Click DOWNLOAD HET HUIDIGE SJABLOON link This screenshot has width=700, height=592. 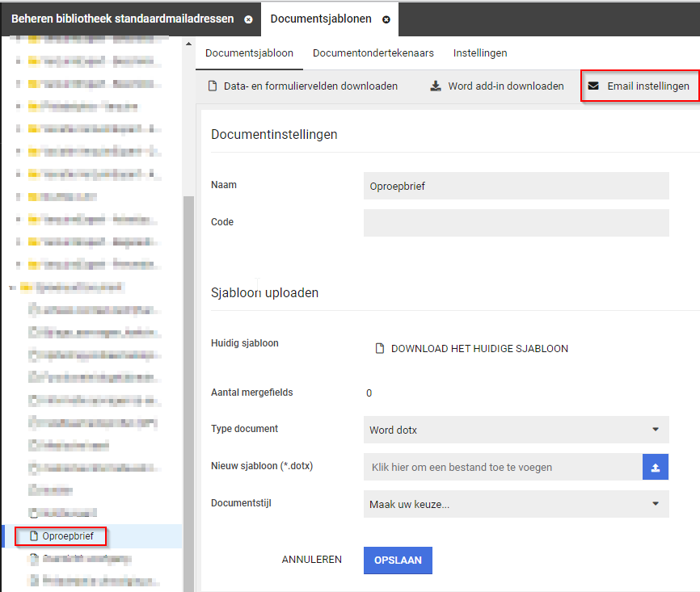point(479,349)
